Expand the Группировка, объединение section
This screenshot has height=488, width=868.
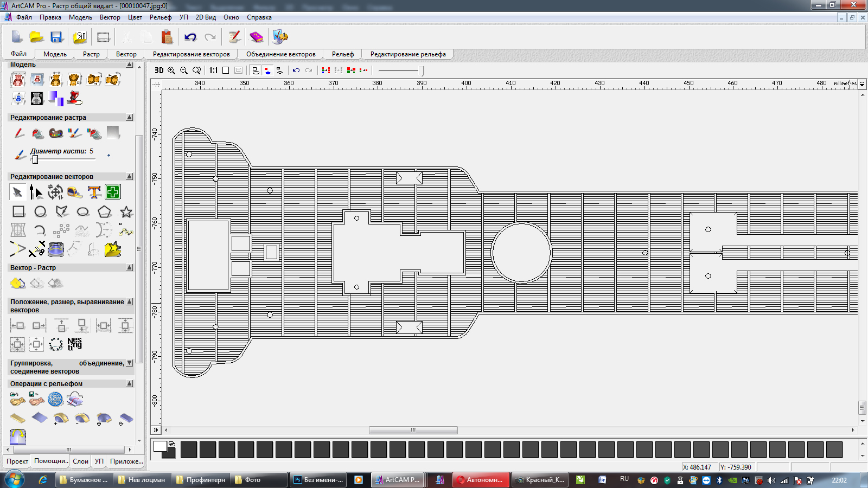[x=130, y=363]
